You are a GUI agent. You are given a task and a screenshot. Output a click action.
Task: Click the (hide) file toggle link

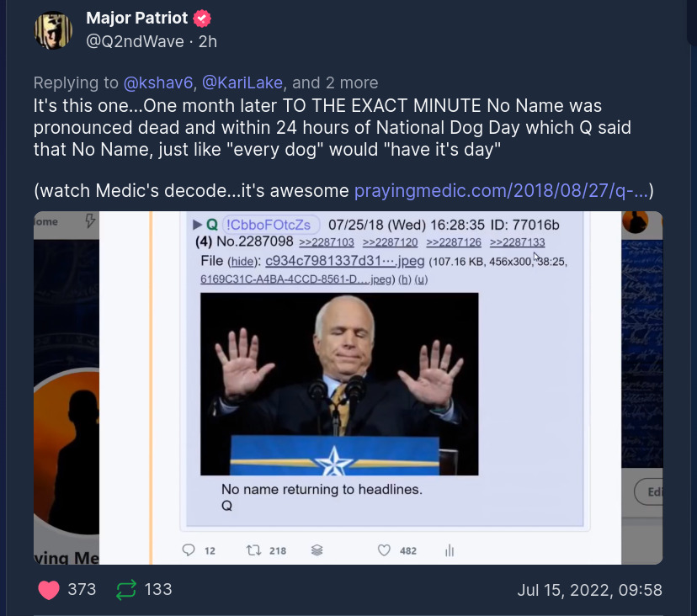tap(242, 262)
